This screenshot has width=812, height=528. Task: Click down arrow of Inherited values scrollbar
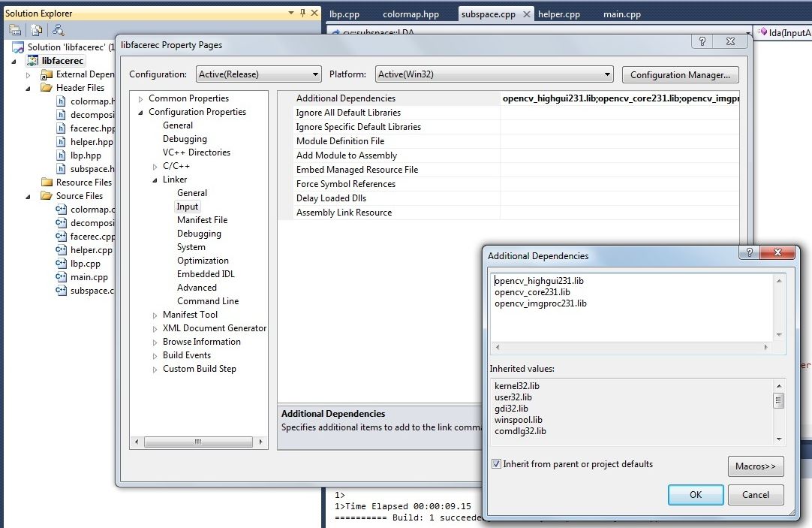[x=779, y=439]
